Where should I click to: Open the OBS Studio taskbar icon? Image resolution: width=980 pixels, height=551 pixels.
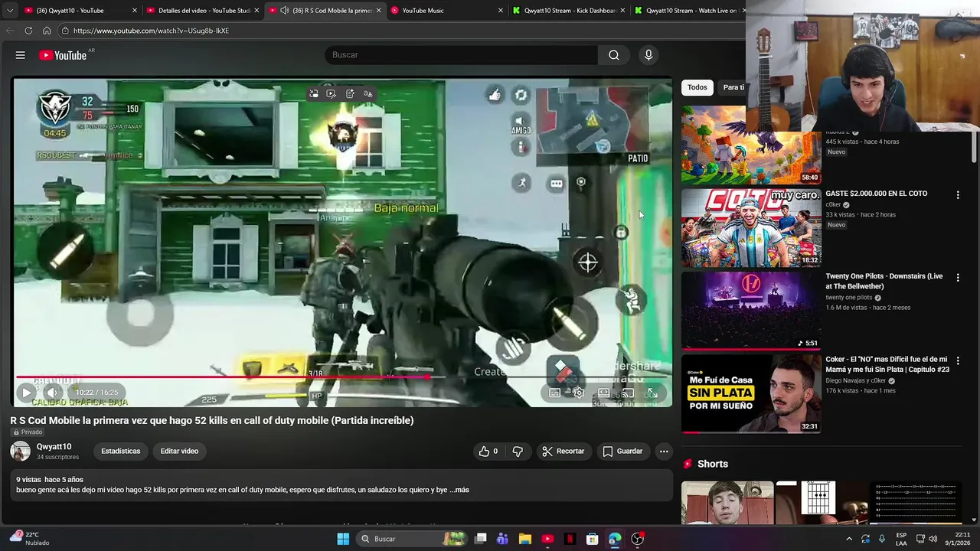[x=637, y=539]
